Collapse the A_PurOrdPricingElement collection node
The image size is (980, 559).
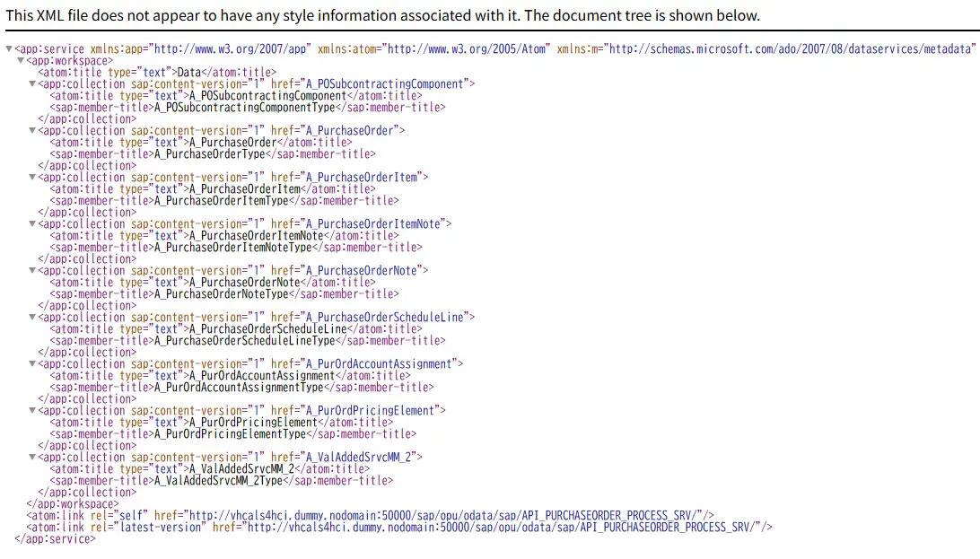(32, 411)
